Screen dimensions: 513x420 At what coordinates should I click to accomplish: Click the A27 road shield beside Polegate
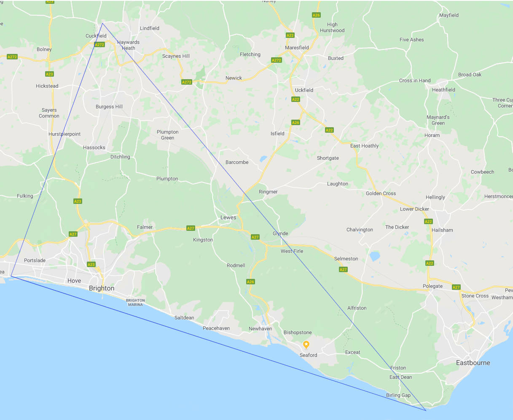pyautogui.click(x=456, y=287)
